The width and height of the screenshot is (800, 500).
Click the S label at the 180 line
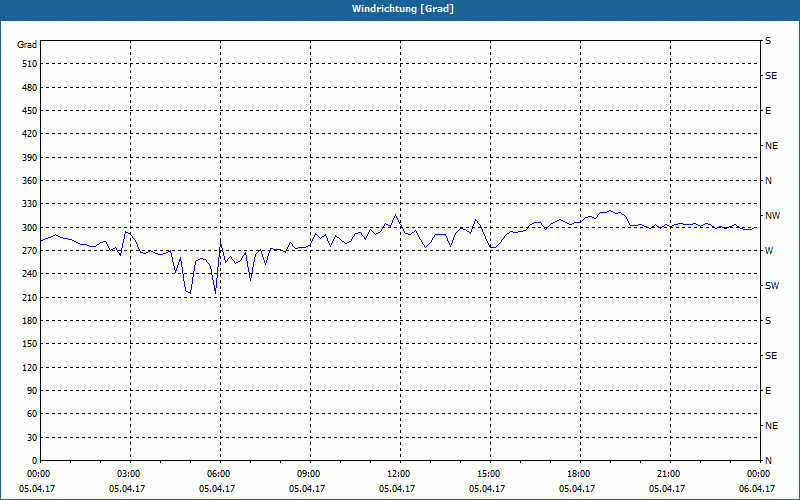(x=768, y=321)
